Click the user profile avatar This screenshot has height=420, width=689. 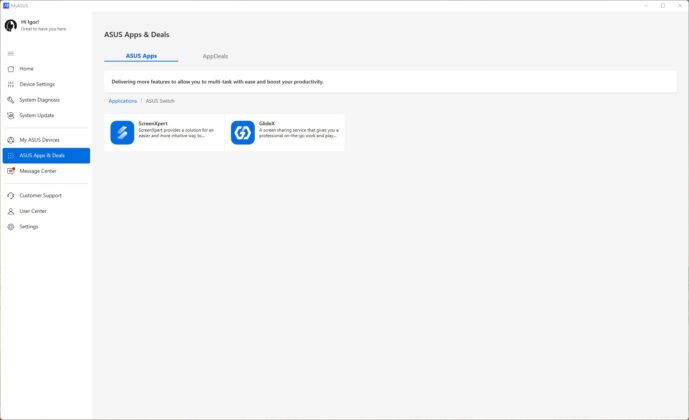[x=11, y=25]
